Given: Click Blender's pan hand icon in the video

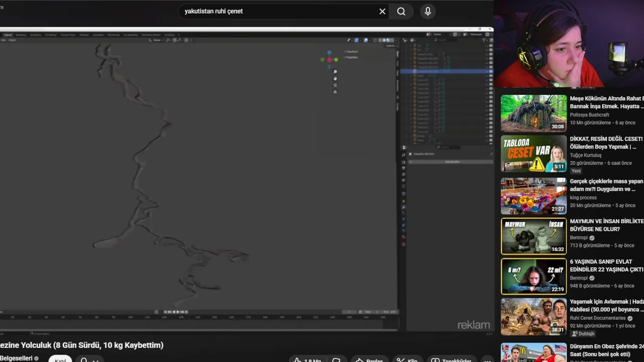Looking at the screenshot, I should pyautogui.click(x=335, y=78).
